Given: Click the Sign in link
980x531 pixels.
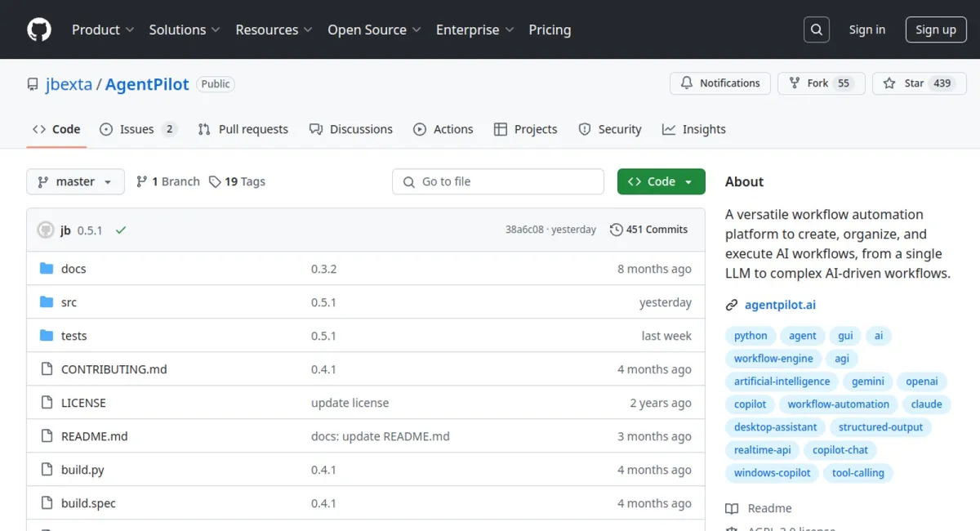Looking at the screenshot, I should click(867, 29).
